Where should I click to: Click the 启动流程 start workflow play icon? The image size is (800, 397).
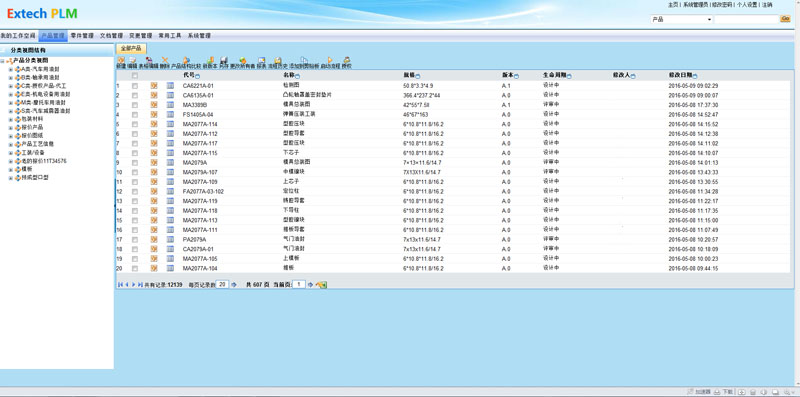point(330,60)
